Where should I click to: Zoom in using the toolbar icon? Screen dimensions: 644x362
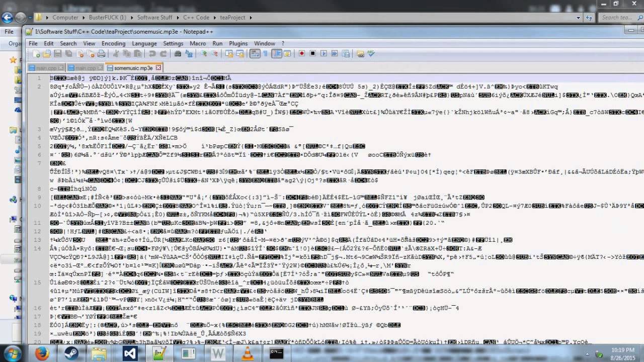tap(203, 54)
